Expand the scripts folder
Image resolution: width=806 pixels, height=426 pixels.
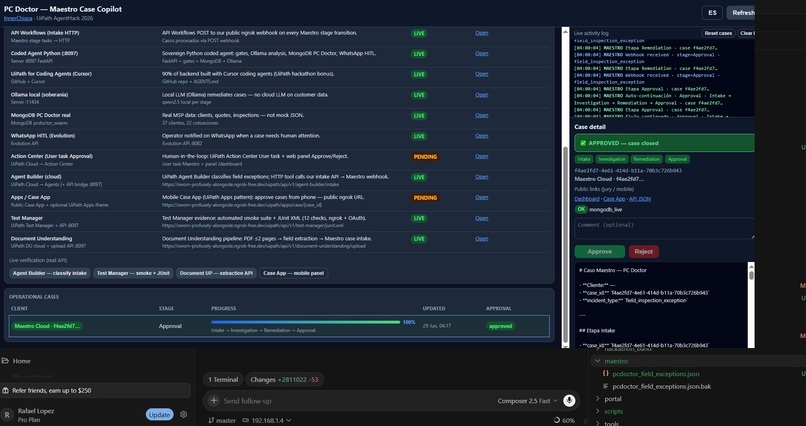point(597,411)
